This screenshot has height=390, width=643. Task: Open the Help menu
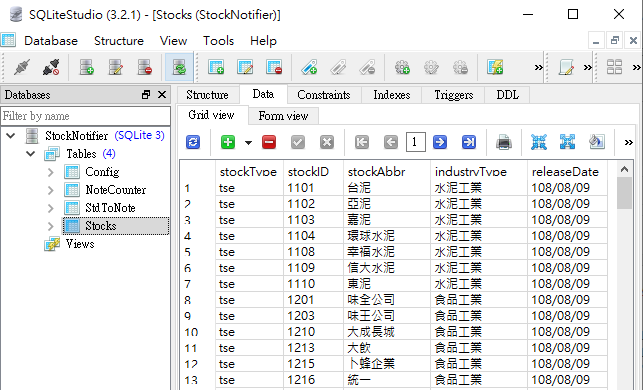pos(263,41)
